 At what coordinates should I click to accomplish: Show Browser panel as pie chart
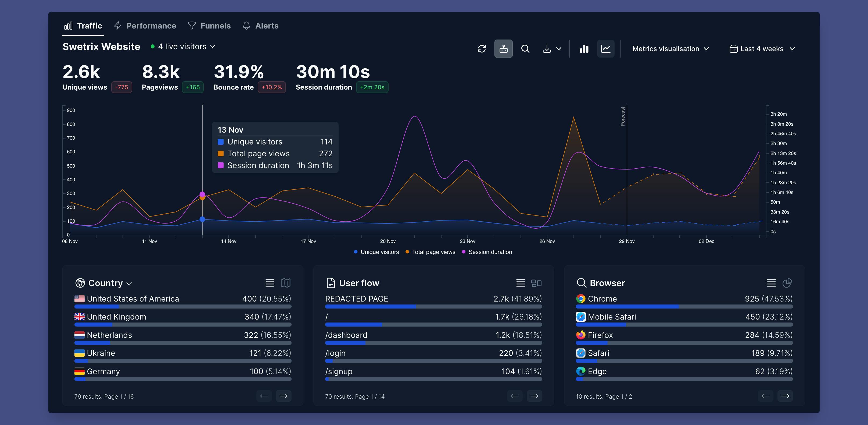coord(787,283)
